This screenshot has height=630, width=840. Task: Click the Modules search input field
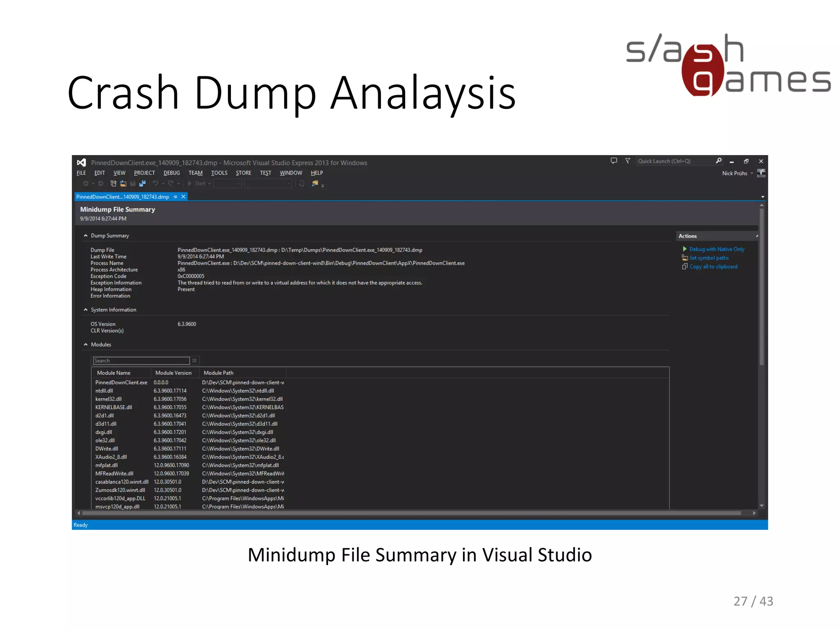point(141,361)
